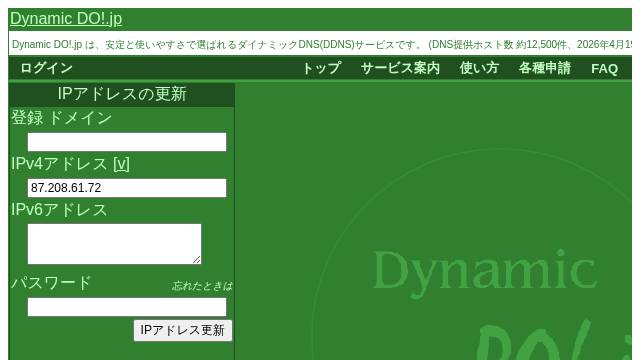Viewport: 640px width, 360px height.
Task: Click the IPv6 textarea resize handle
Action: [197, 260]
